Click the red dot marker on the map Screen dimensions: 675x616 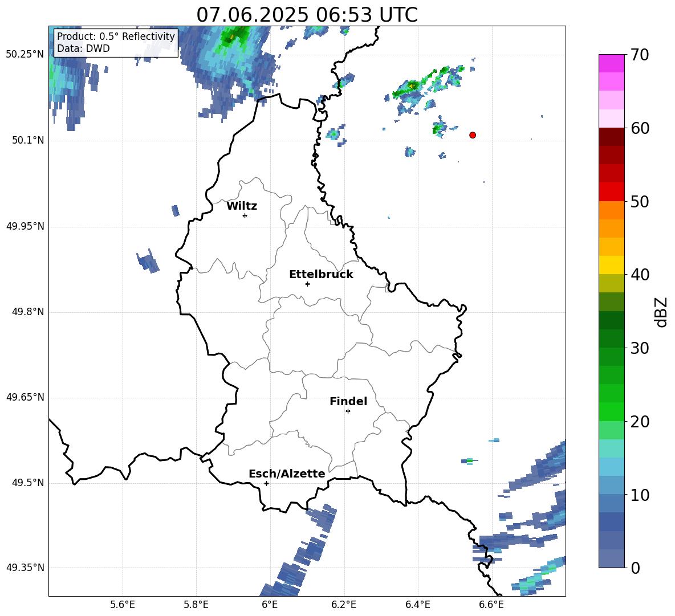(473, 135)
